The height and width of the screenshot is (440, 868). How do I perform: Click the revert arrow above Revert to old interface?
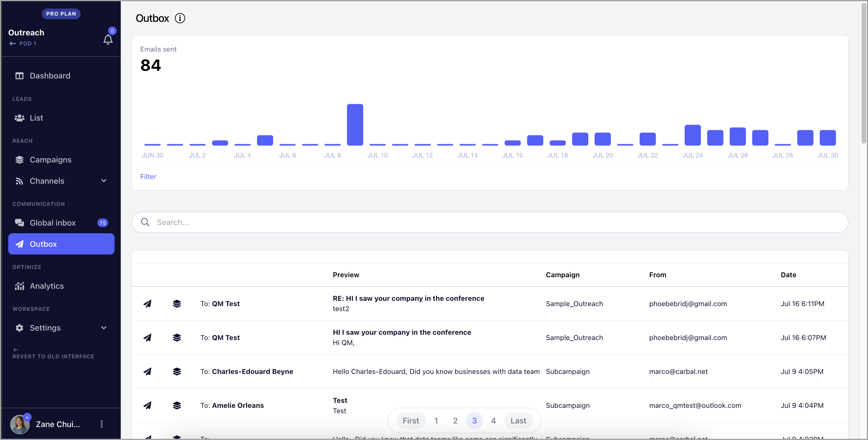click(x=15, y=350)
